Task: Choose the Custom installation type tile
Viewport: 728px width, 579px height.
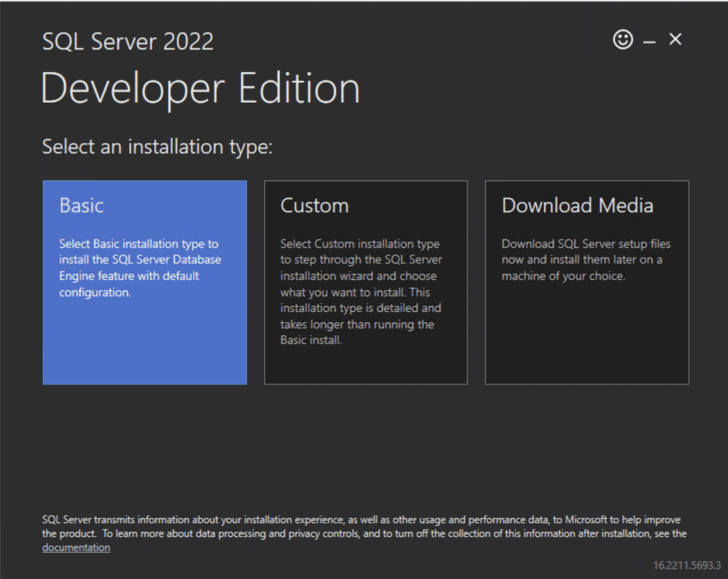Action: tap(366, 282)
